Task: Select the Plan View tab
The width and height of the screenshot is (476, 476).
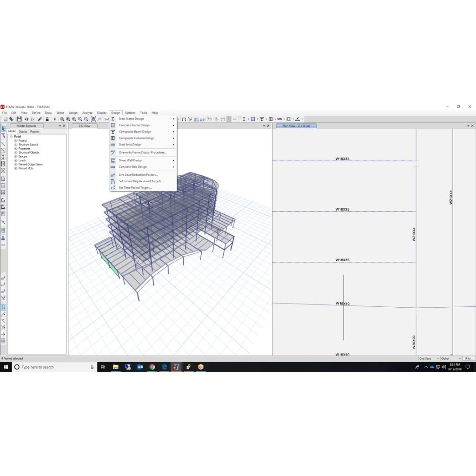Action: point(296,126)
